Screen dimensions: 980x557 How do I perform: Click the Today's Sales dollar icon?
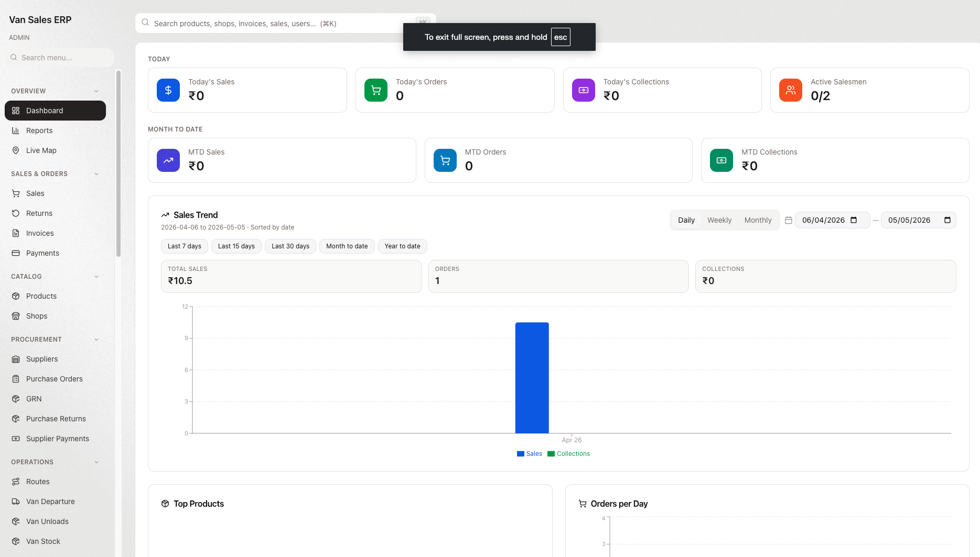168,90
